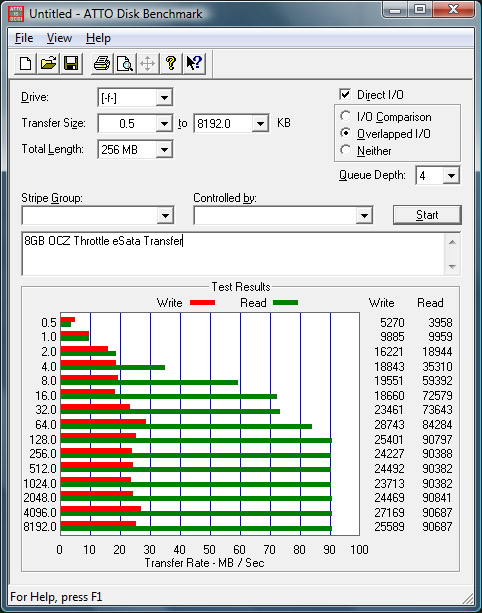482x613 pixels.
Task: Open a saved benchmark file icon
Action: click(x=48, y=63)
